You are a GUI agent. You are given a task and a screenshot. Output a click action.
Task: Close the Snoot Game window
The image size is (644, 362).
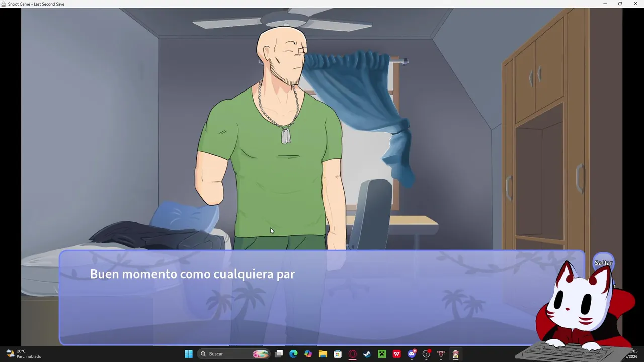(635, 4)
